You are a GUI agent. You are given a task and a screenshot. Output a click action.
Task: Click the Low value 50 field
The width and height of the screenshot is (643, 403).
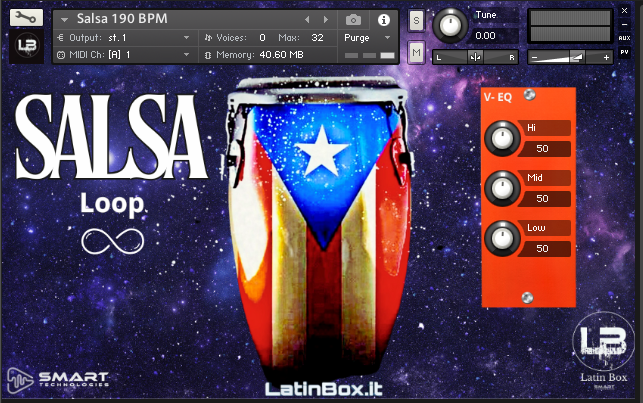pos(545,248)
